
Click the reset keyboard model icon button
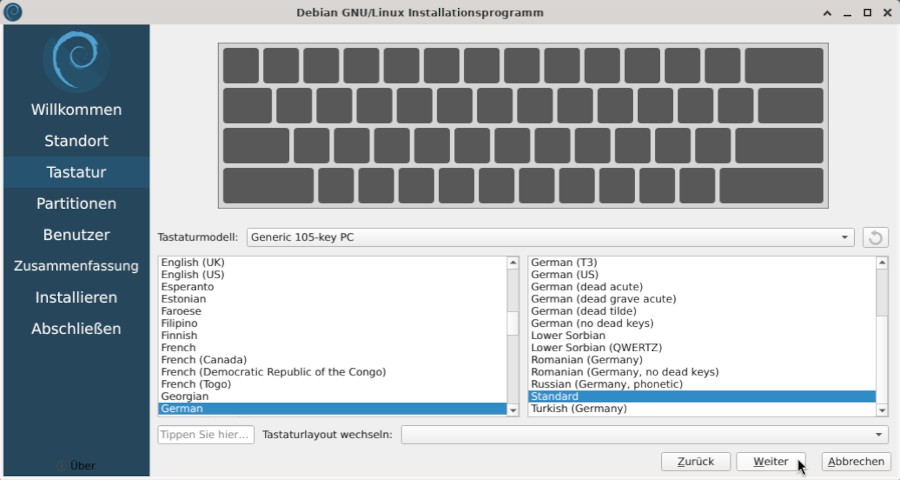pos(875,237)
